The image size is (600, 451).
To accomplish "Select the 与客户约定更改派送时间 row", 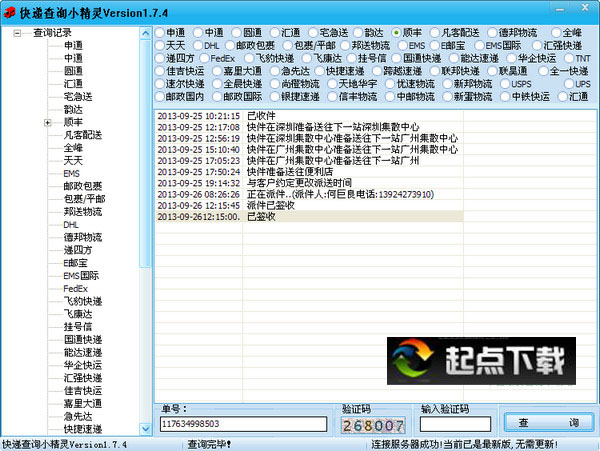I will [309, 183].
